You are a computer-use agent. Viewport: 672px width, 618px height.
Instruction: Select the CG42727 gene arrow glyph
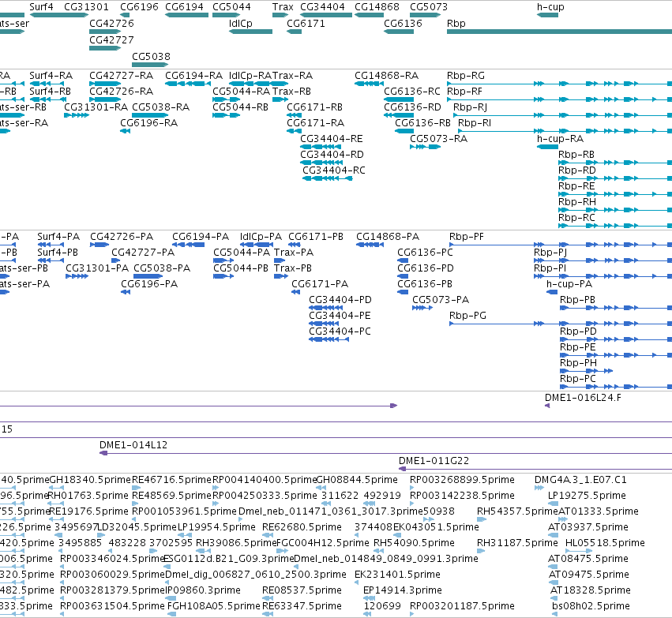point(105,48)
